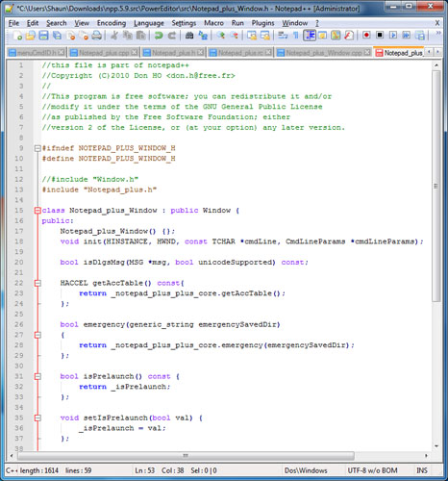Click the Close document toolbar icon
Viewport: 448px width, 481px height.
[70, 36]
